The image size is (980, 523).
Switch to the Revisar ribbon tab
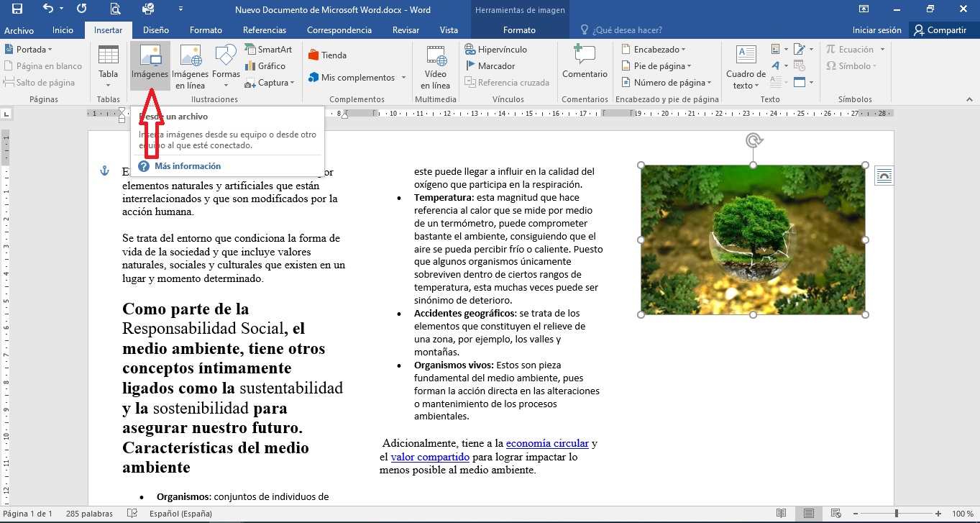405,30
